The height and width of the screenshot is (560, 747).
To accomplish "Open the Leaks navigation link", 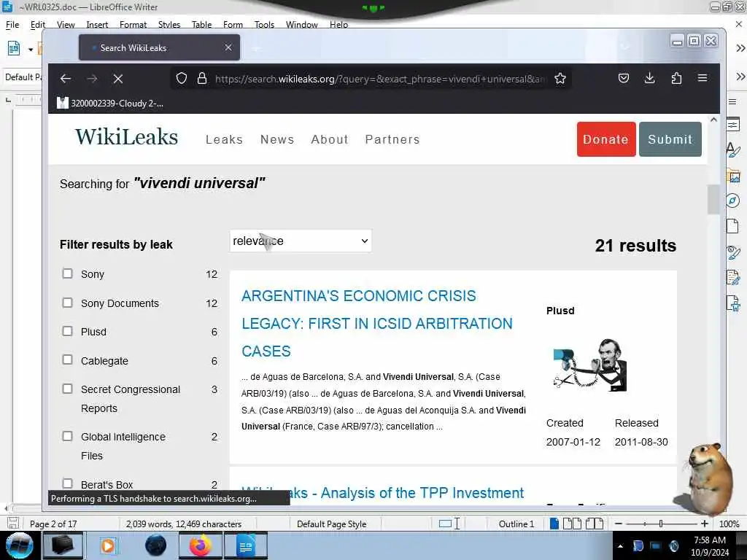I will [x=225, y=139].
